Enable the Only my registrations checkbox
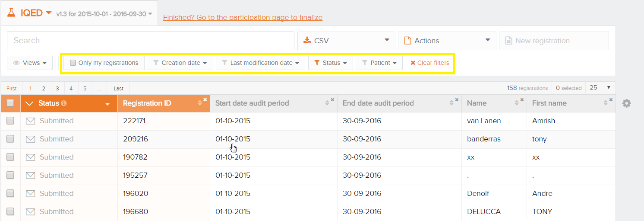644x221 pixels. coord(73,63)
